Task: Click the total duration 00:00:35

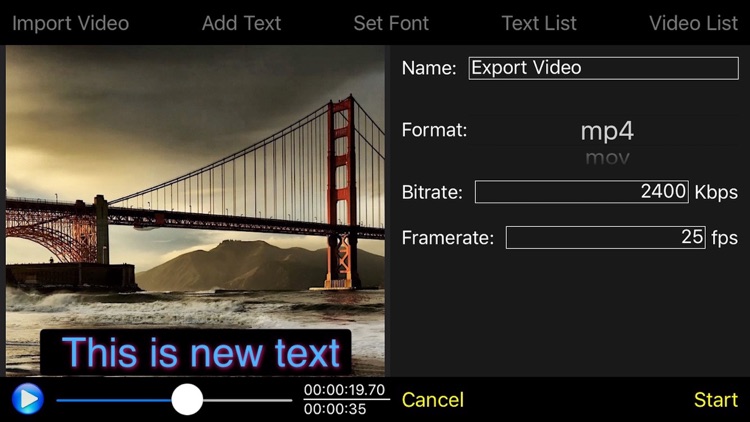Action: coord(335,409)
